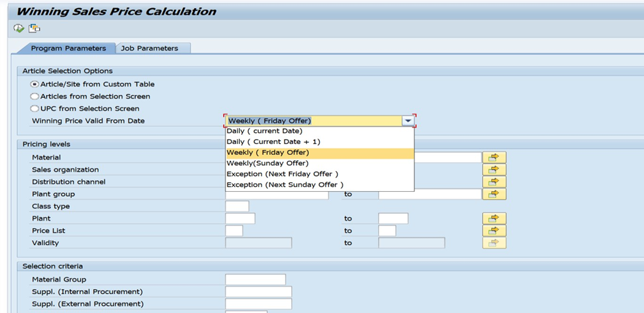Open multiple selection for Price List
The image size is (644, 313).
494,231
